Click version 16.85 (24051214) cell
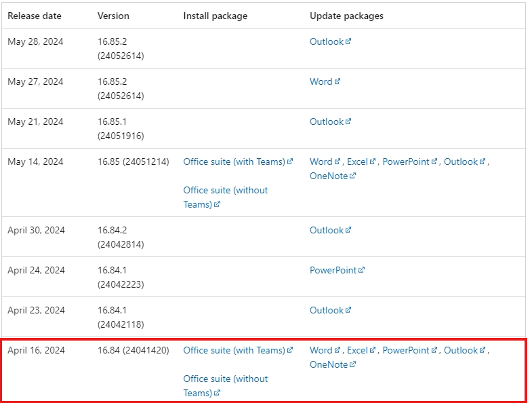The width and height of the screenshot is (532, 403). (x=134, y=161)
